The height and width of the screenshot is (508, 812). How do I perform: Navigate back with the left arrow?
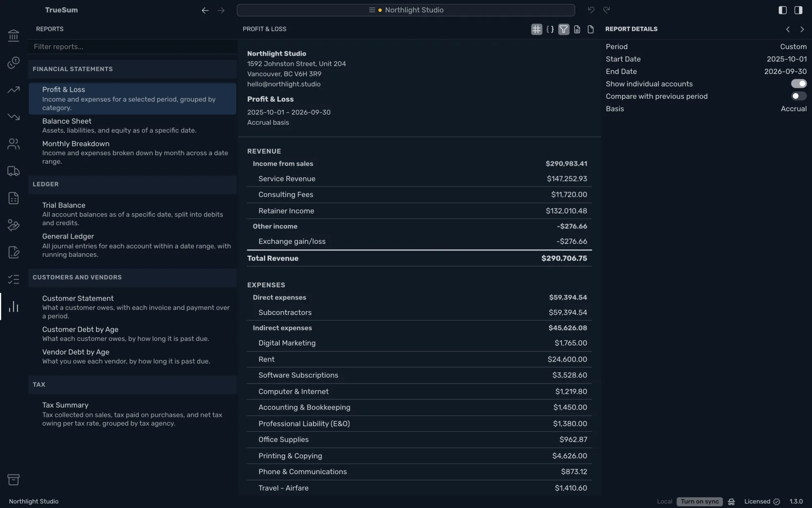[205, 10]
